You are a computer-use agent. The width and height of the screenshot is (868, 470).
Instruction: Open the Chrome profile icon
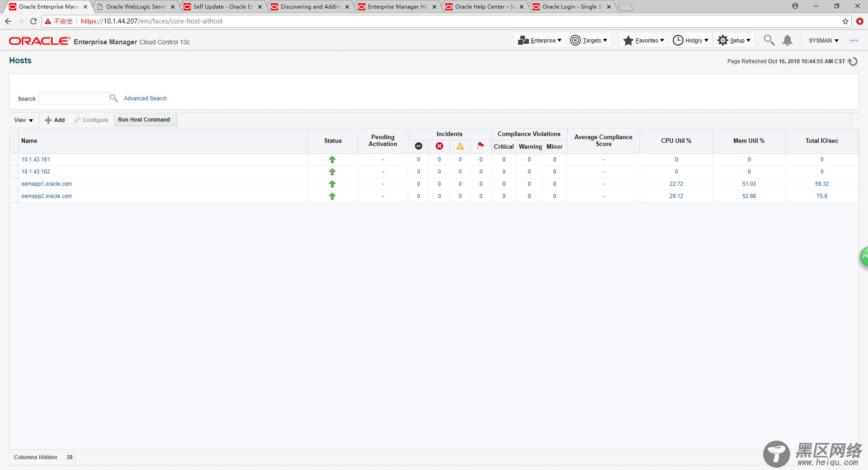coord(795,6)
